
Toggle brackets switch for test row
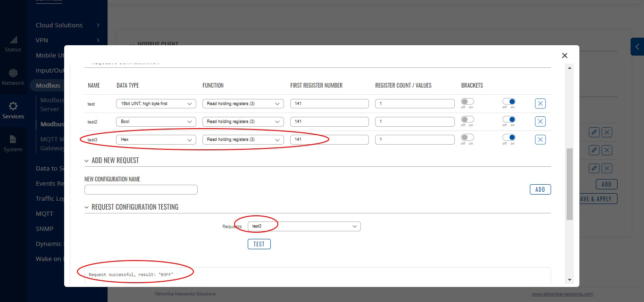click(x=467, y=101)
